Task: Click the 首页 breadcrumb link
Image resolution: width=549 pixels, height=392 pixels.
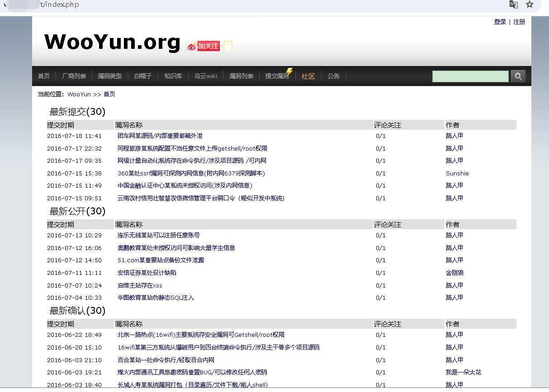Action: (109, 94)
